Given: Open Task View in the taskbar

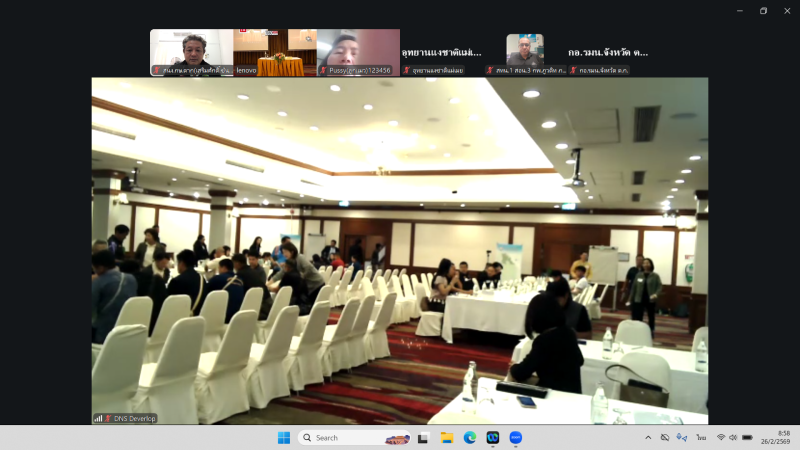Looking at the screenshot, I should click(x=423, y=438).
